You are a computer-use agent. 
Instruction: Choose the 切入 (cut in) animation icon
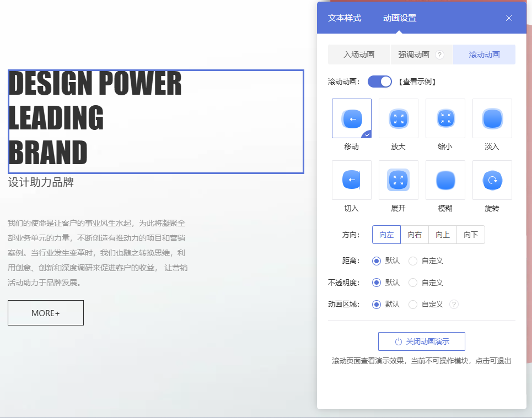[x=352, y=180]
